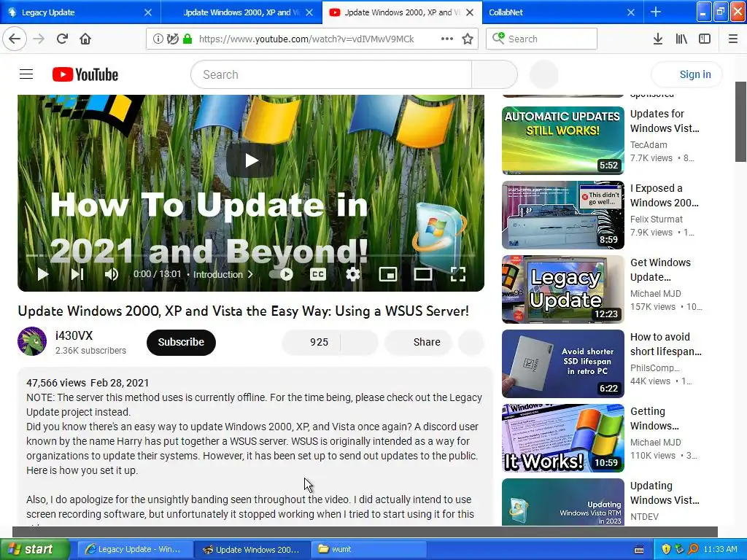747x560 pixels.
Task: Skip to the next video
Action: point(77,274)
